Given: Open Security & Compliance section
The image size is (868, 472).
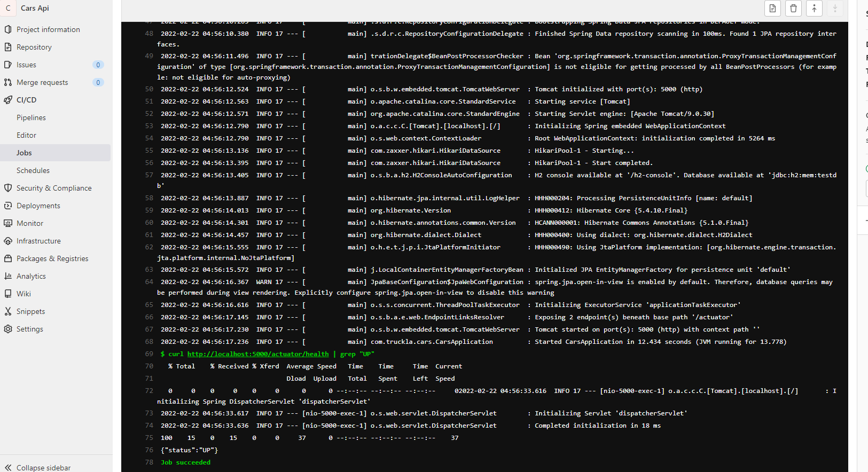Looking at the screenshot, I should 54,188.
